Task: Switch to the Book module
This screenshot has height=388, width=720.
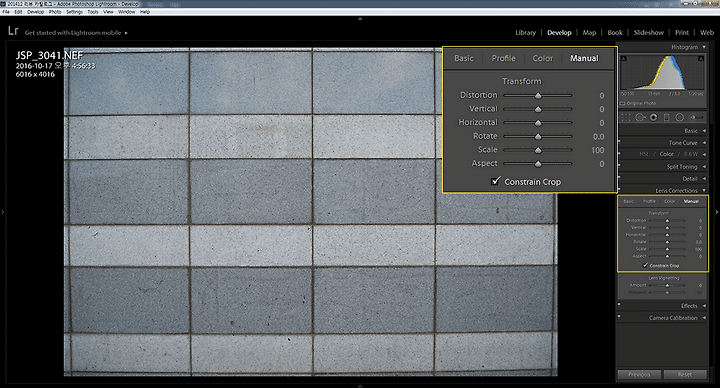Action: 615,33
